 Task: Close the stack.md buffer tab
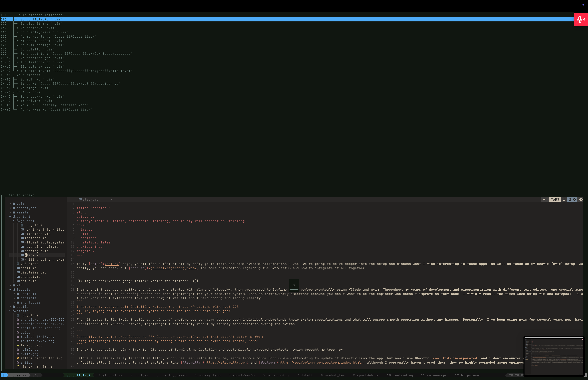112,199
